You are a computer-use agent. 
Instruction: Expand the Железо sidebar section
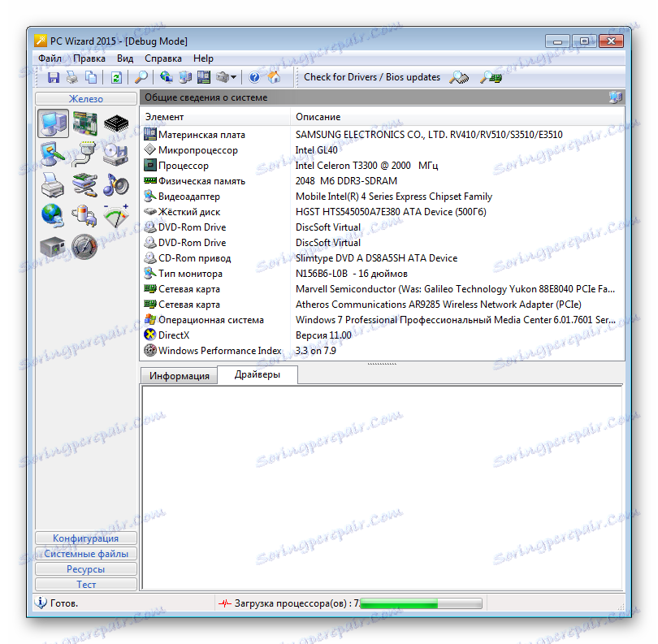(x=86, y=98)
